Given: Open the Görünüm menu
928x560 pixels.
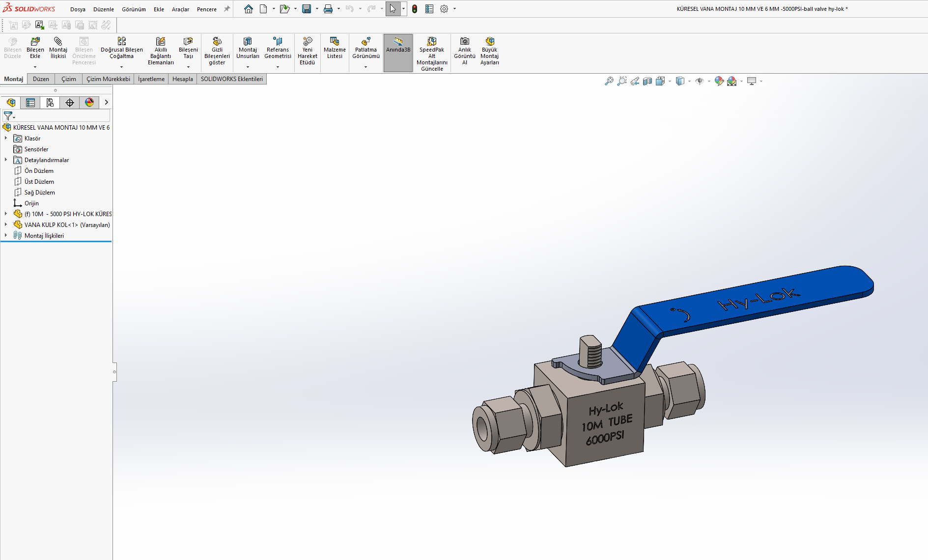Looking at the screenshot, I should (134, 9).
